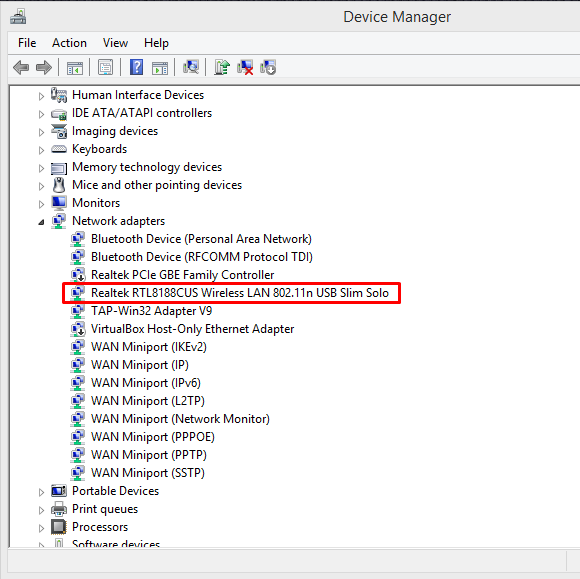The height and width of the screenshot is (579, 580).
Task: Click the Update driver software icon
Action: 222,68
